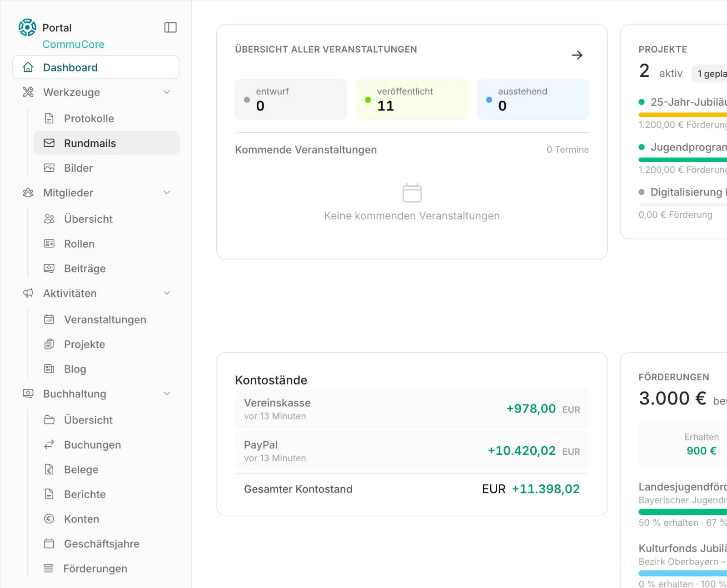Toggle the sidebar panel icon

click(x=170, y=27)
